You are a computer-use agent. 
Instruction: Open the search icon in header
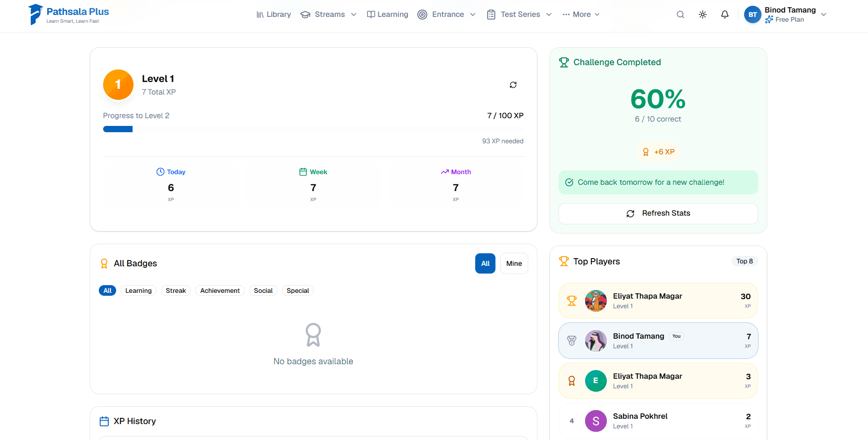coord(681,14)
